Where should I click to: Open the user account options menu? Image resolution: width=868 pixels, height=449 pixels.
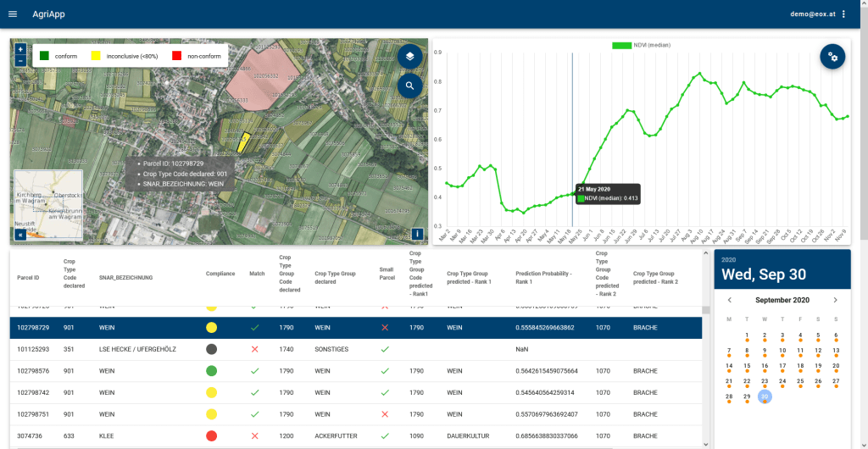pyautogui.click(x=843, y=14)
